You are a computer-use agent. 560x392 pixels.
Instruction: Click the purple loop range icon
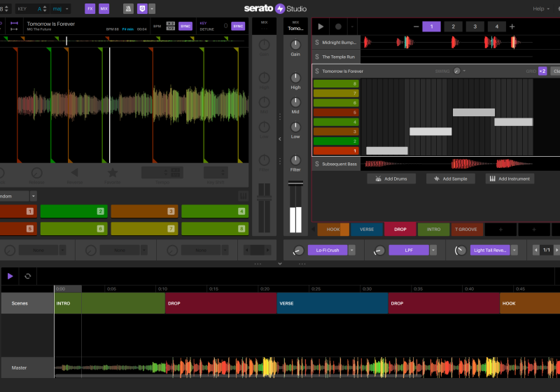(x=14, y=23)
